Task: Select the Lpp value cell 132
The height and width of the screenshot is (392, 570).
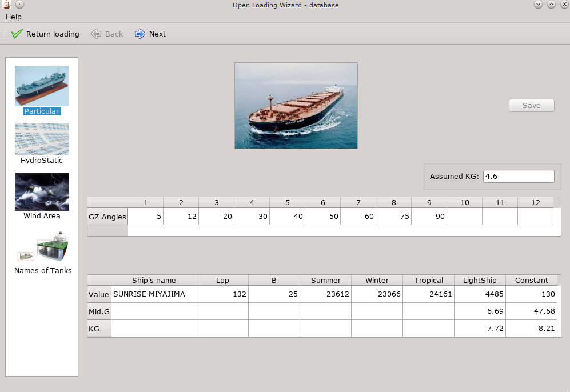Action: (x=222, y=294)
